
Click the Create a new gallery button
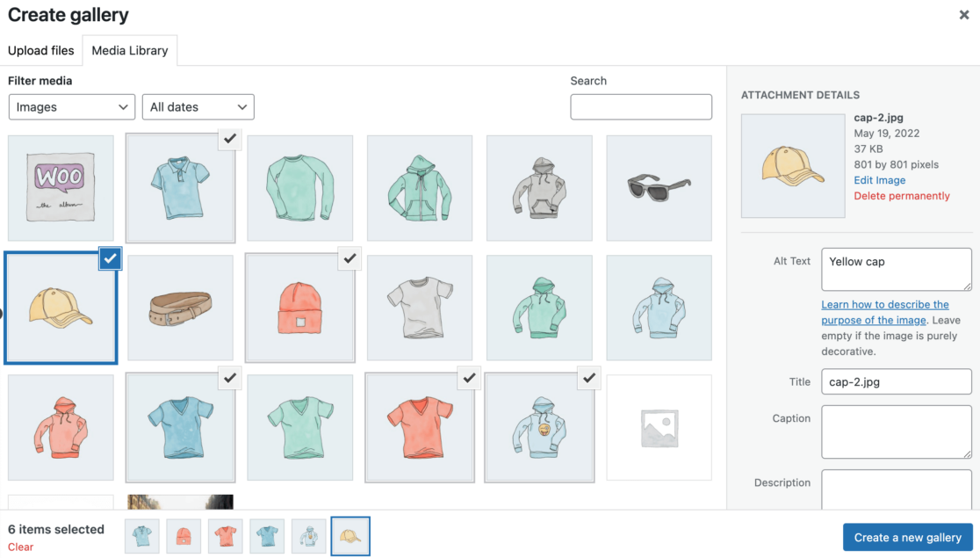coord(907,537)
